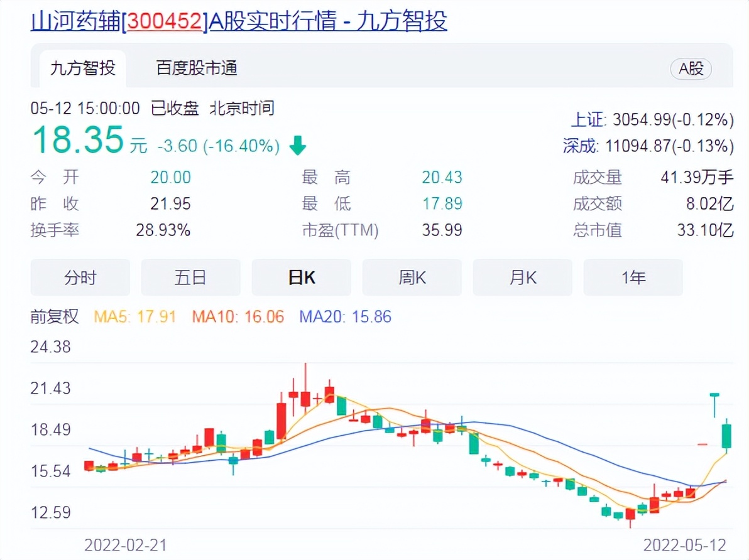The width and height of the screenshot is (749, 560).
Task: Switch to the 九方智投 tab
Action: point(82,69)
